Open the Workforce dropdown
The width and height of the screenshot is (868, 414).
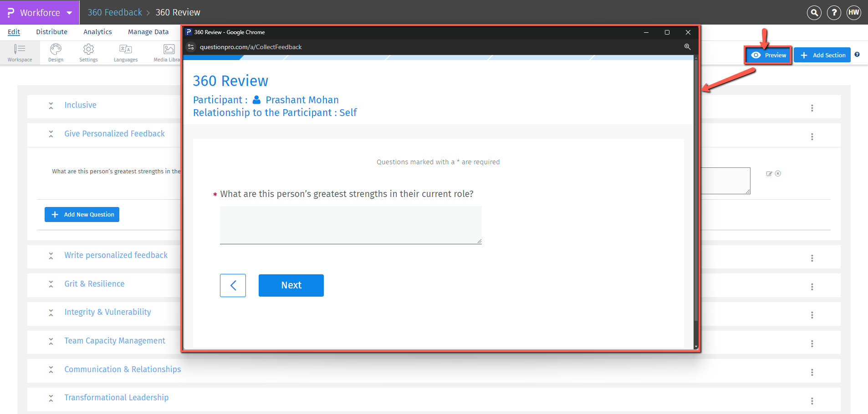coord(69,12)
